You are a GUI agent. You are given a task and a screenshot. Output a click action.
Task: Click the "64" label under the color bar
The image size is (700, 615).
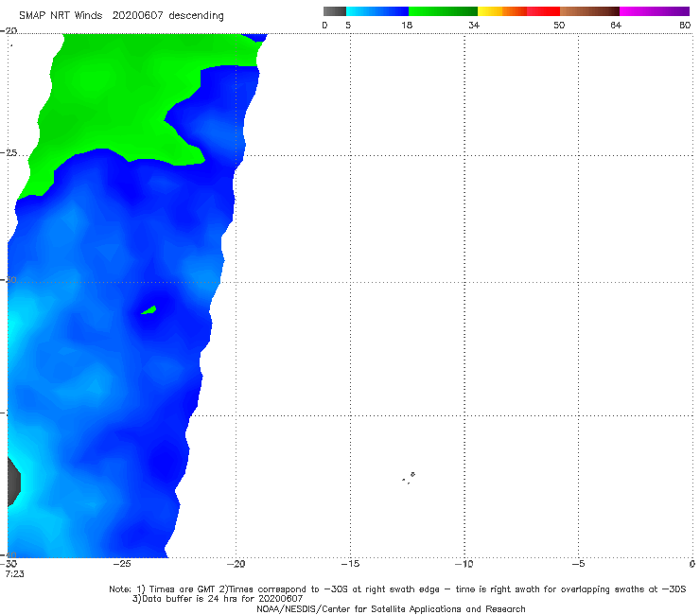pyautogui.click(x=616, y=25)
